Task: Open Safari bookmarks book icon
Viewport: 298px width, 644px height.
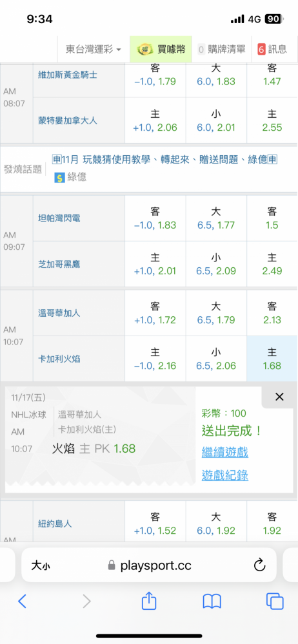Action: pos(212,601)
